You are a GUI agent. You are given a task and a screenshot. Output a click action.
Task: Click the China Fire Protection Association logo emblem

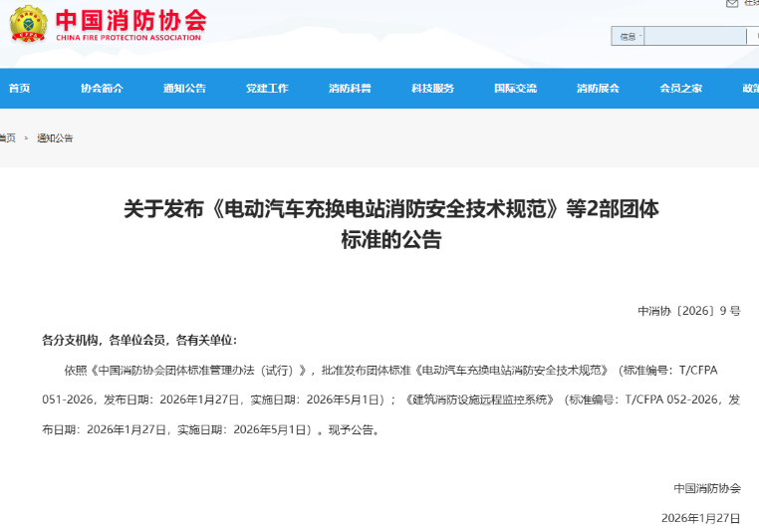[27, 24]
